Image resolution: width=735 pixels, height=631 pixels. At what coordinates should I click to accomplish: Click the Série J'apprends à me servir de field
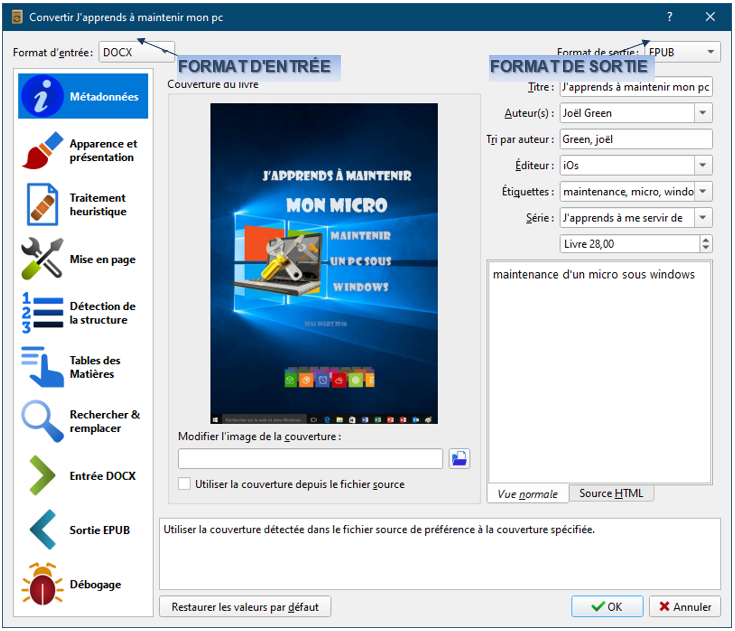[x=627, y=218]
